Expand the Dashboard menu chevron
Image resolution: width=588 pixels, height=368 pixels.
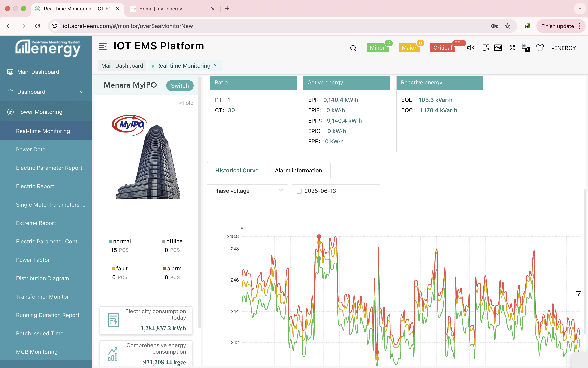tap(82, 92)
